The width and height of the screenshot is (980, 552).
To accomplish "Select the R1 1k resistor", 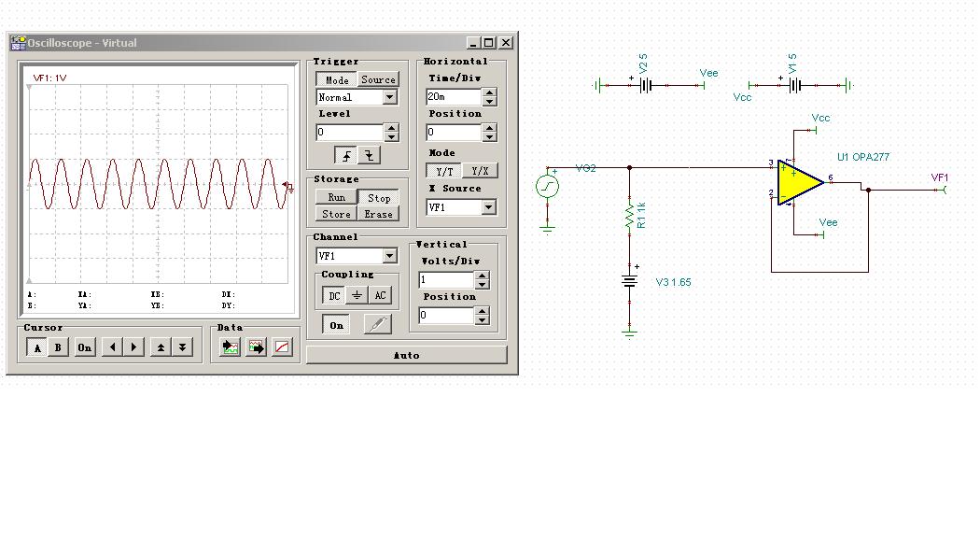I will coord(629,216).
